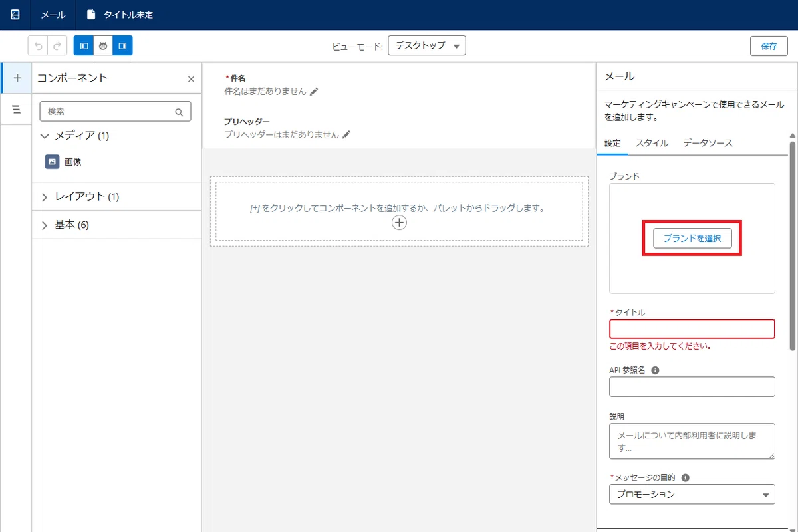The height and width of the screenshot is (532, 798).
Task: Select the 画像 component icon
Action: tap(52, 162)
